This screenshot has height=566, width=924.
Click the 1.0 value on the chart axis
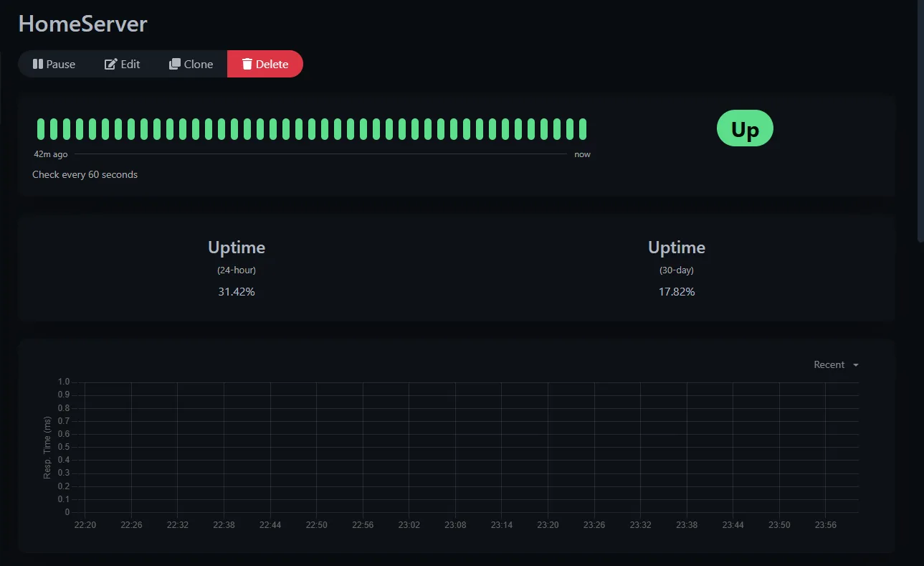64,382
